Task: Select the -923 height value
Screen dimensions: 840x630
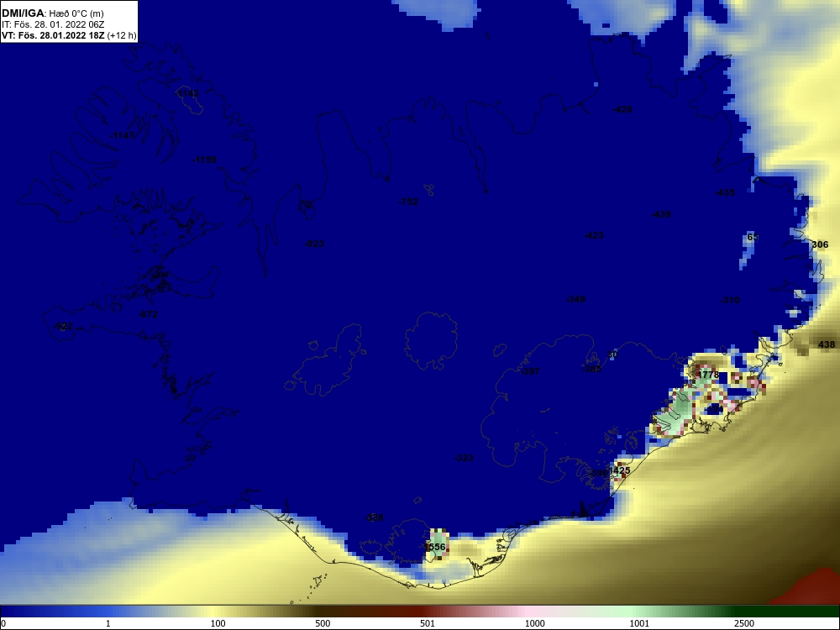Action: (314, 244)
